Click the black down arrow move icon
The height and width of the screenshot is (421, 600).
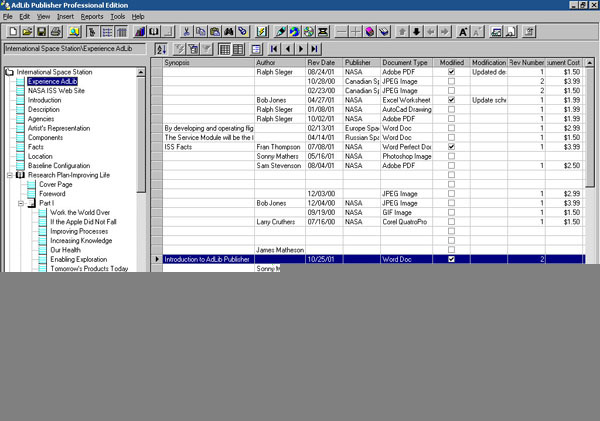coord(416,32)
